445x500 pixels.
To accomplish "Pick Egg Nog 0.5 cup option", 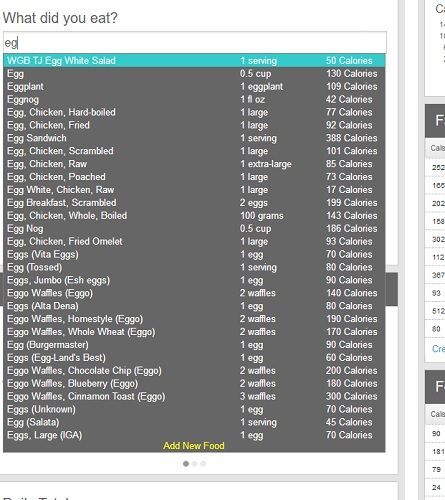I will [x=194, y=229].
